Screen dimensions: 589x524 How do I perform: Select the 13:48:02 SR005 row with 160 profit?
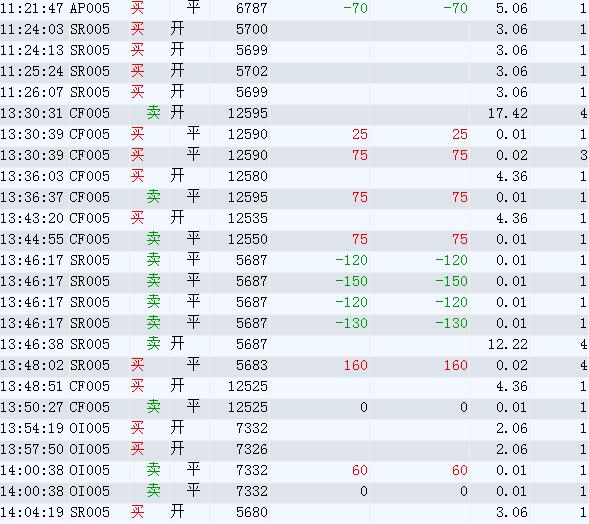tap(294, 365)
